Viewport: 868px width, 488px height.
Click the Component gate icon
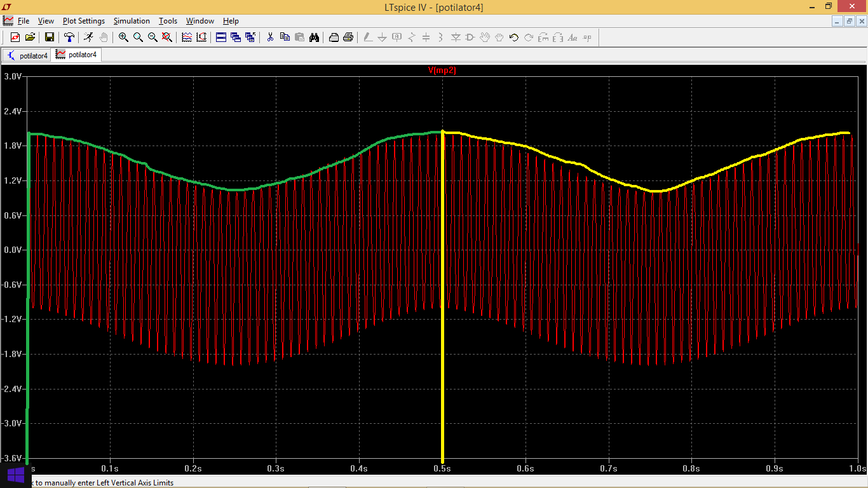pos(470,37)
